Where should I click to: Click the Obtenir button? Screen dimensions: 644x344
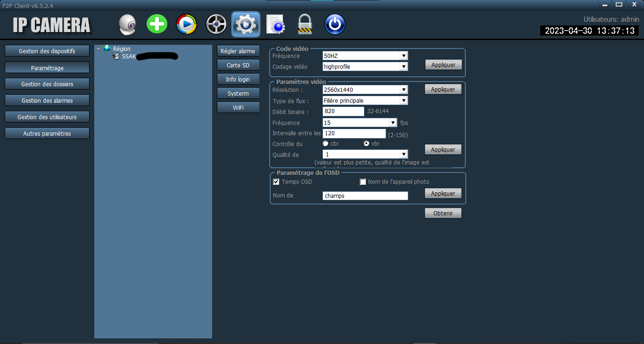tap(443, 213)
